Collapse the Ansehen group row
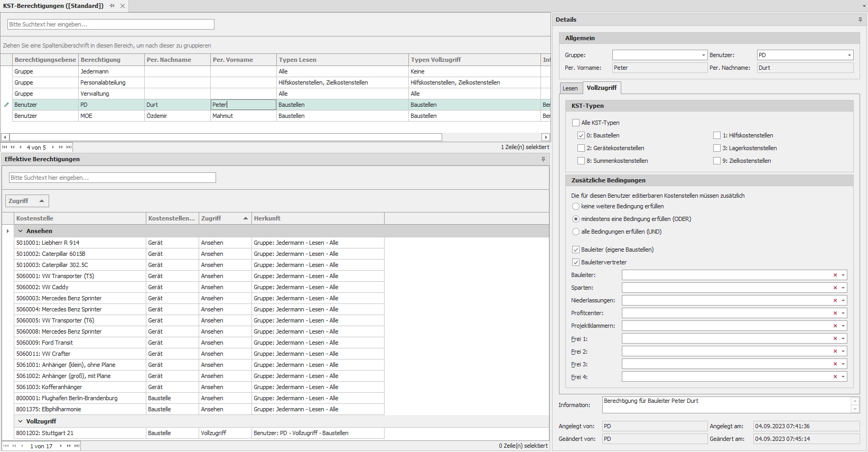The width and height of the screenshot is (868, 452). click(21, 231)
